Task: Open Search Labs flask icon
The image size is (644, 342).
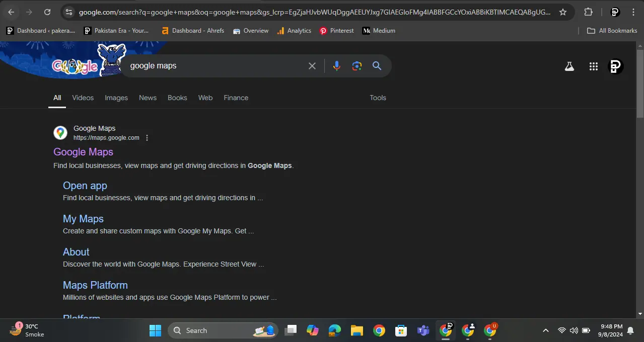Action: coord(569,66)
